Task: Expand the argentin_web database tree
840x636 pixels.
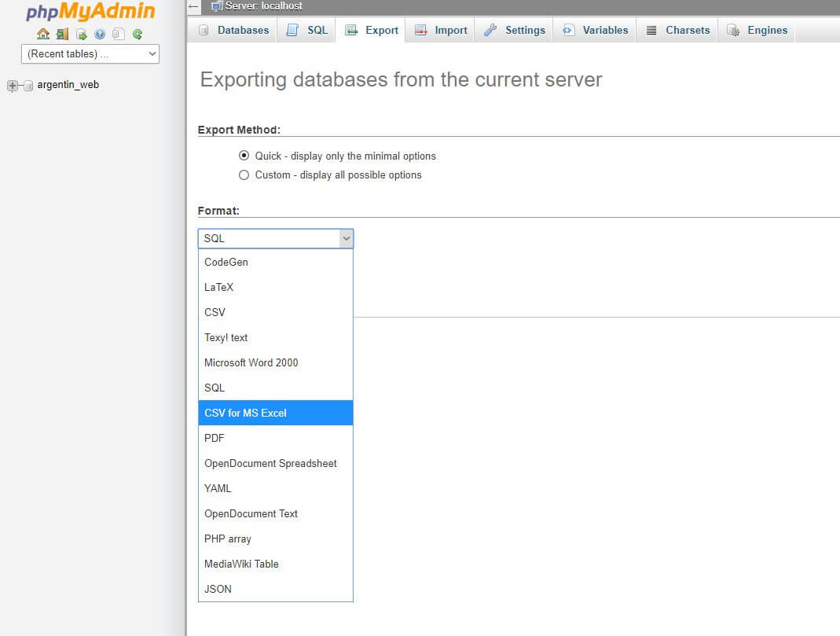Action: click(x=13, y=85)
